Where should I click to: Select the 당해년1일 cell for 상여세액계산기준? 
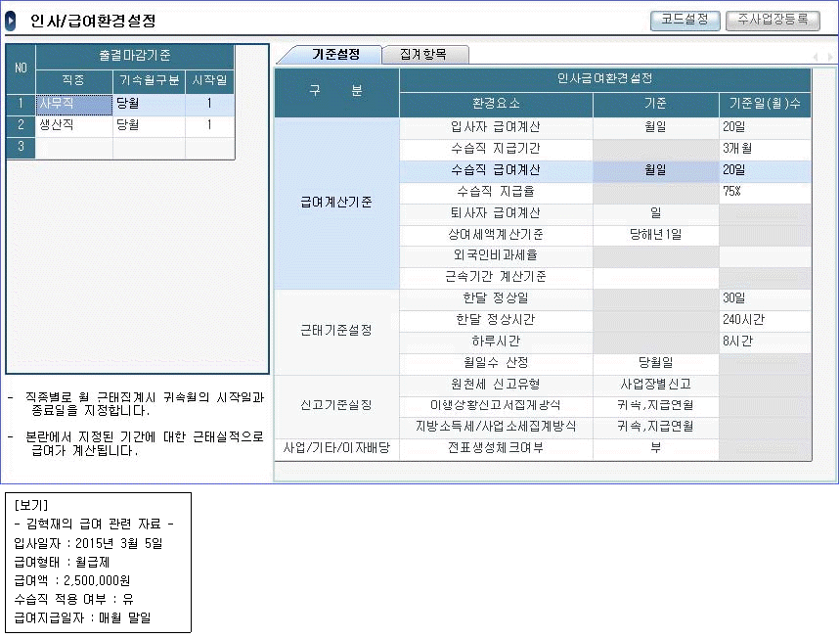(655, 235)
